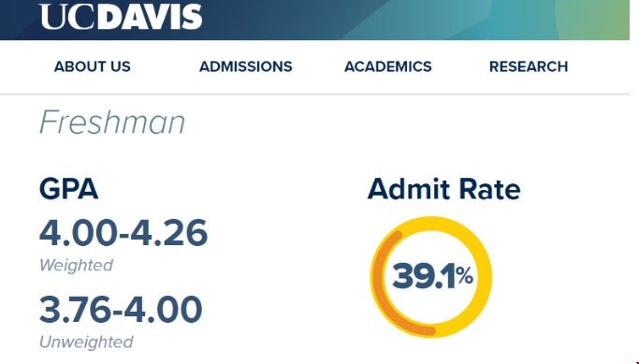Click the Freshman heading
Viewport: 639px width, 364px height.
tap(112, 123)
